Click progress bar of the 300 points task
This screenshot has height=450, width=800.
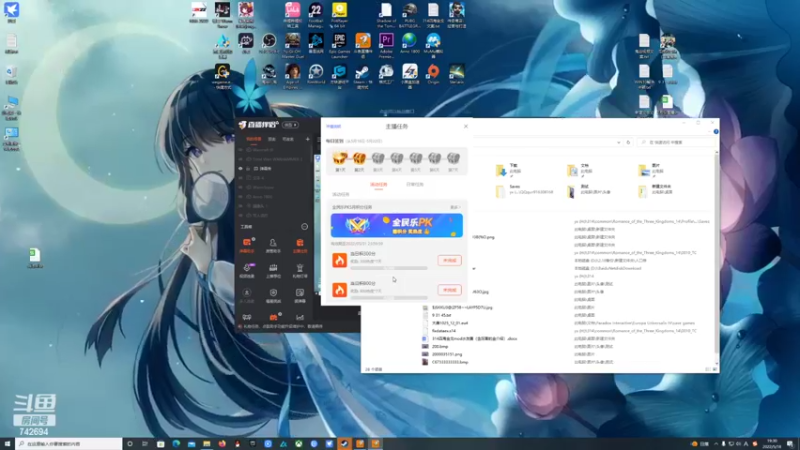(389, 268)
